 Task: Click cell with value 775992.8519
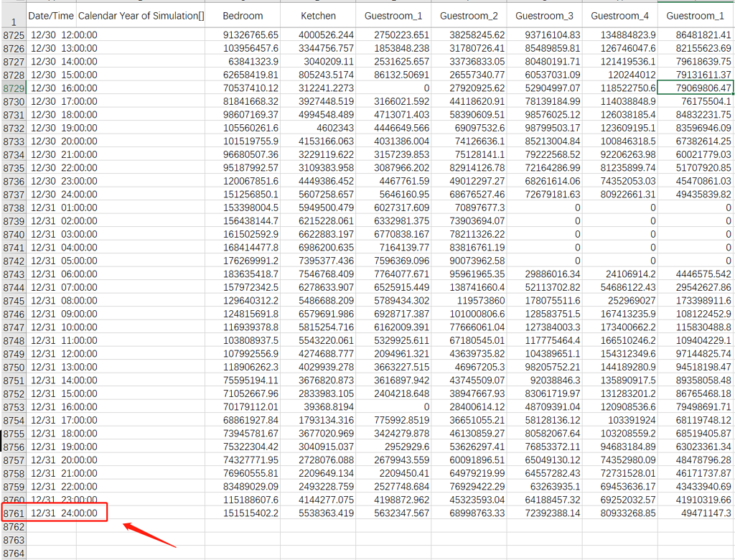394,420
